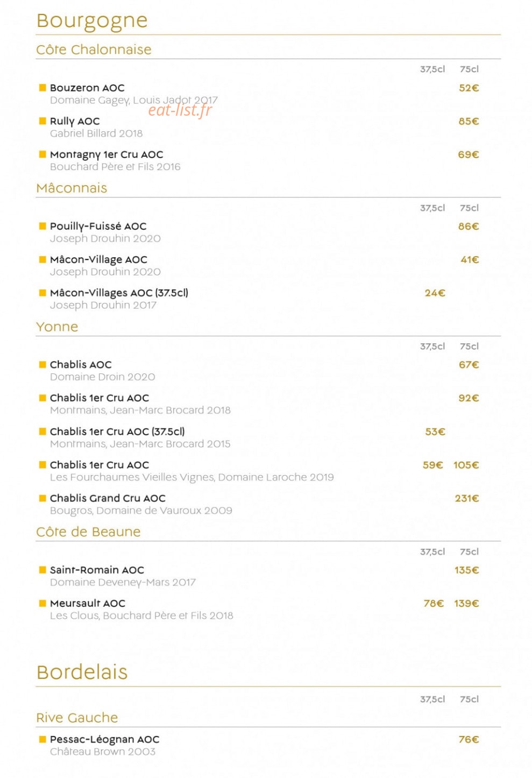The image size is (532, 778).
Task: Click the Bordelais section heading
Action: [x=82, y=672]
